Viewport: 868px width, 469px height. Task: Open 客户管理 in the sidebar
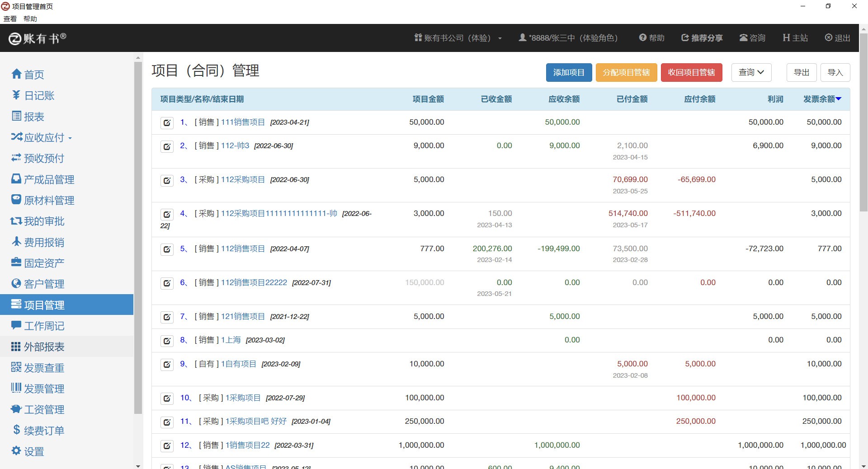tap(38, 284)
